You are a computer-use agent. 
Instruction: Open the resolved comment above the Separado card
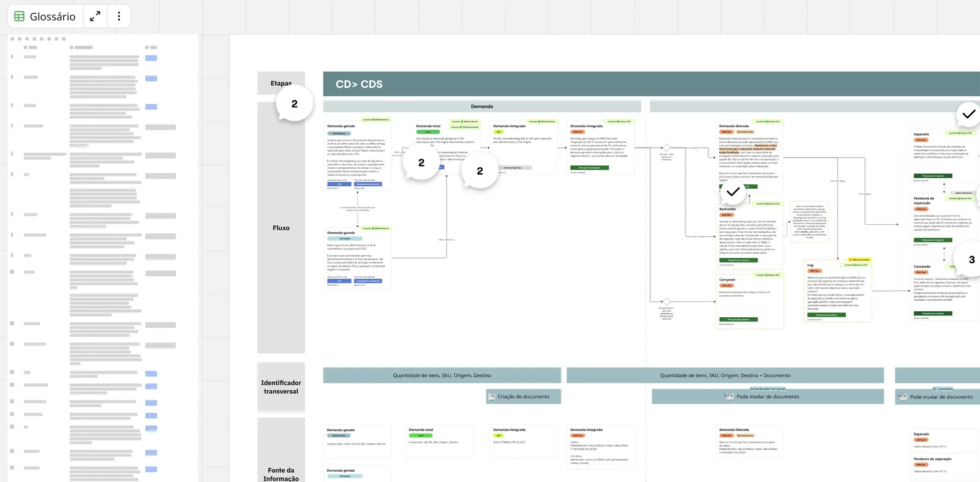[x=968, y=114]
